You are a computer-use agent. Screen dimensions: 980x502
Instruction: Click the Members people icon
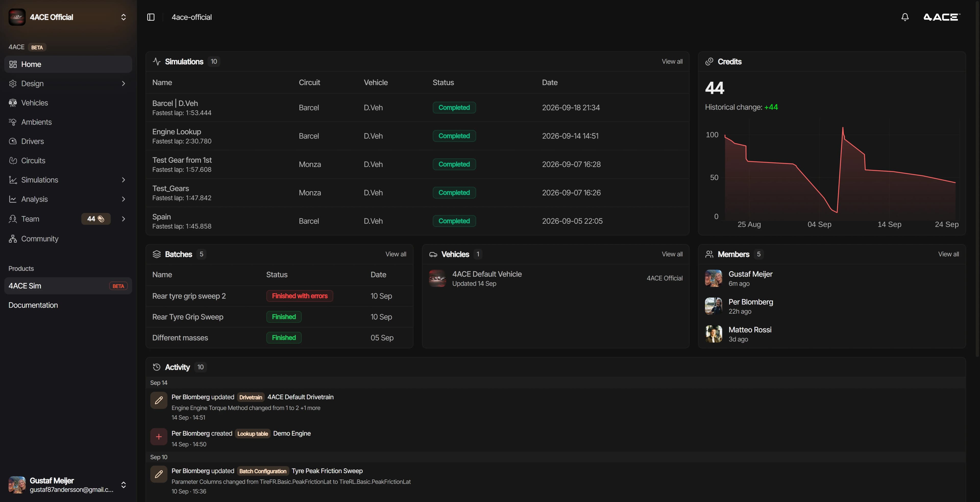coord(709,254)
